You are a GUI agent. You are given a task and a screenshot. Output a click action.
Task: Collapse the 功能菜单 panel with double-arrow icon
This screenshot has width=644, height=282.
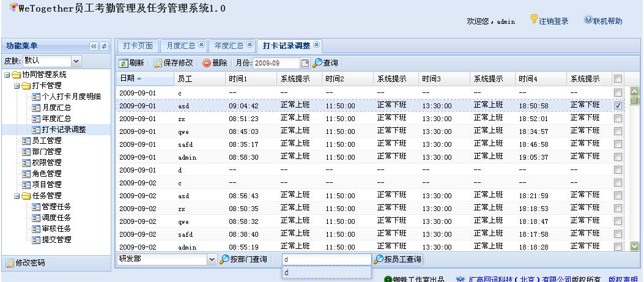[94, 46]
